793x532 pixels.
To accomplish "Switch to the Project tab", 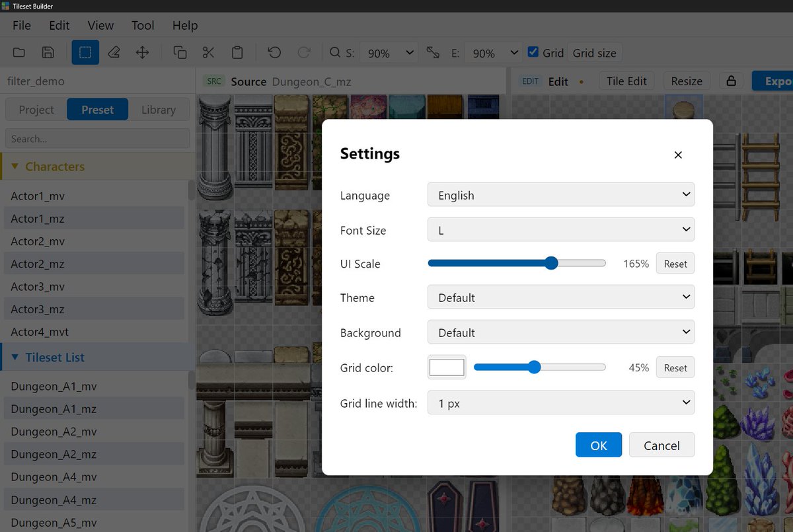I will [36, 110].
